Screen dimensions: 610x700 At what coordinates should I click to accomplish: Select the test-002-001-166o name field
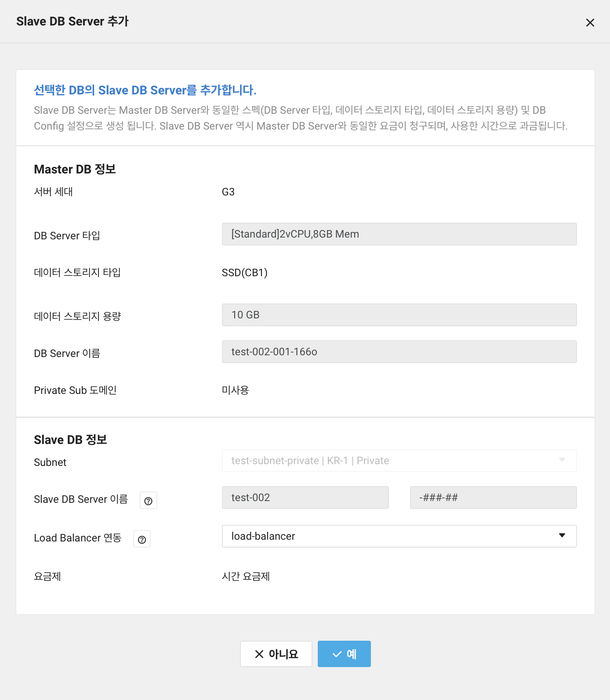point(399,352)
